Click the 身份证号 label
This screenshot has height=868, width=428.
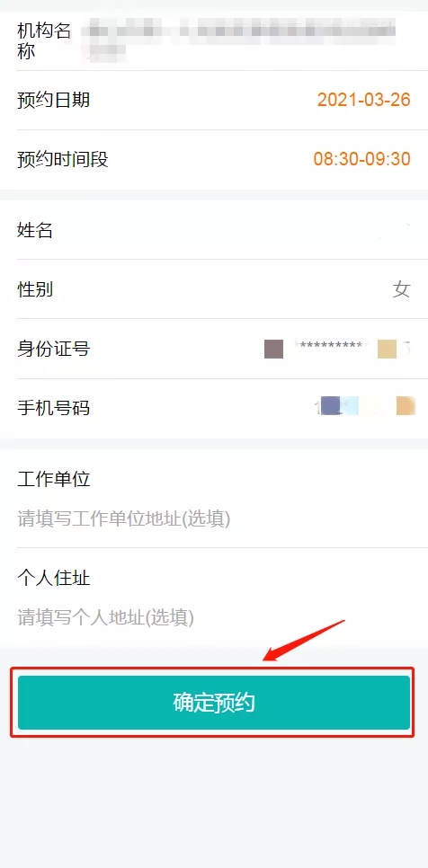[53, 349]
